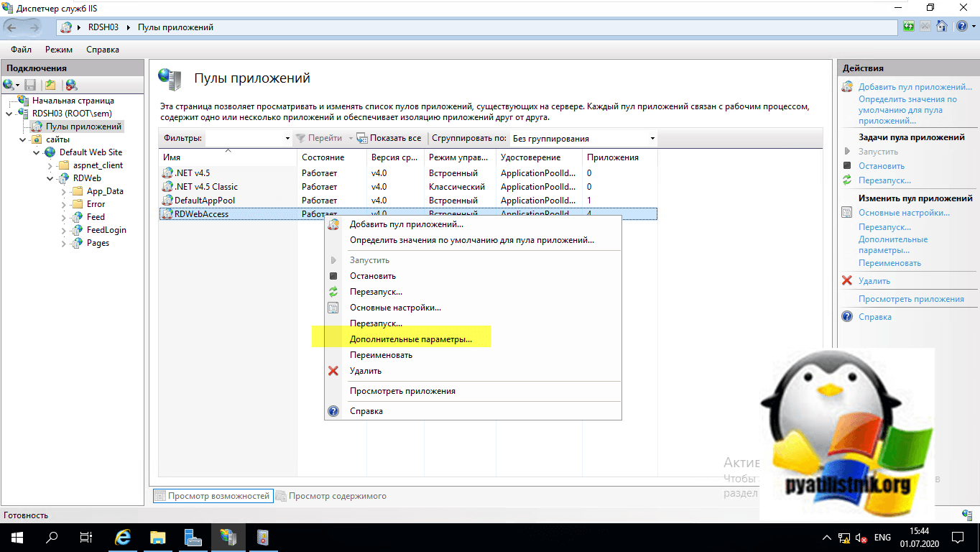Viewport: 980px width, 552px height.
Task: Click the Save connections floppy icon
Action: (x=31, y=85)
